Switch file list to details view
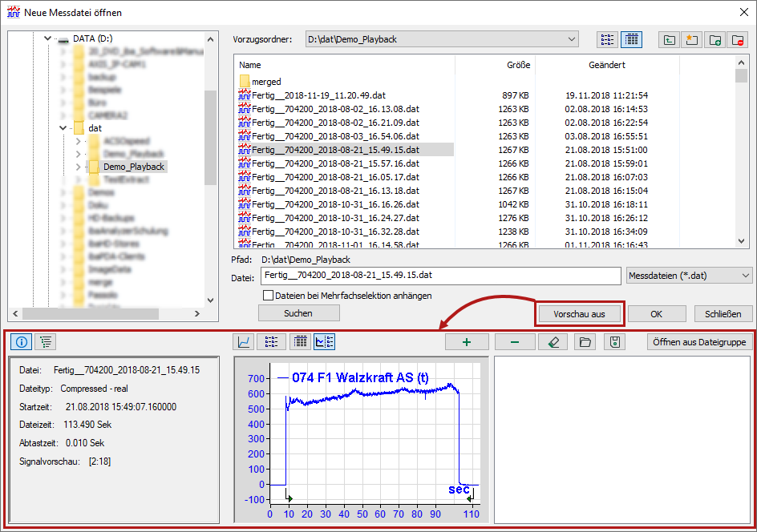This screenshot has width=757, height=532. 631,39
